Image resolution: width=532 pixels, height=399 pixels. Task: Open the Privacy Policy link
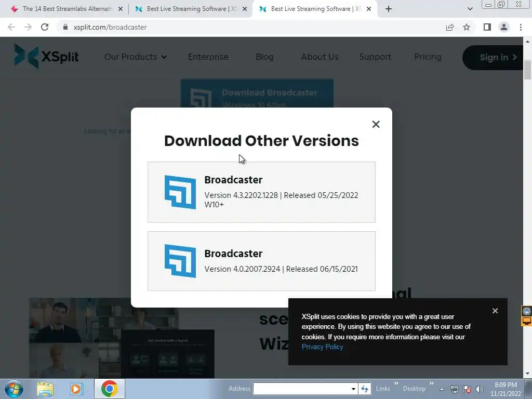pyautogui.click(x=322, y=347)
